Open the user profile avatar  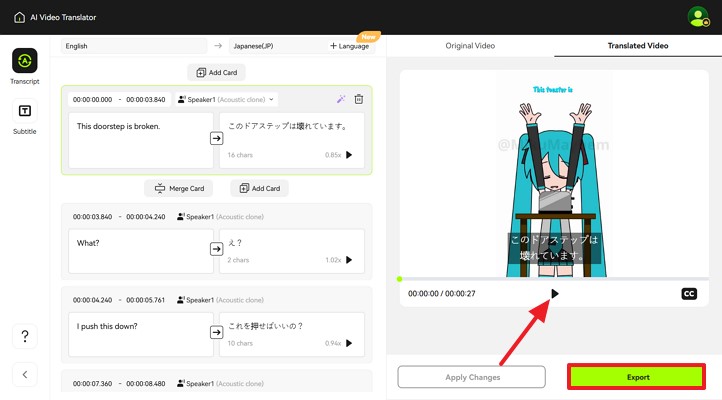point(698,17)
